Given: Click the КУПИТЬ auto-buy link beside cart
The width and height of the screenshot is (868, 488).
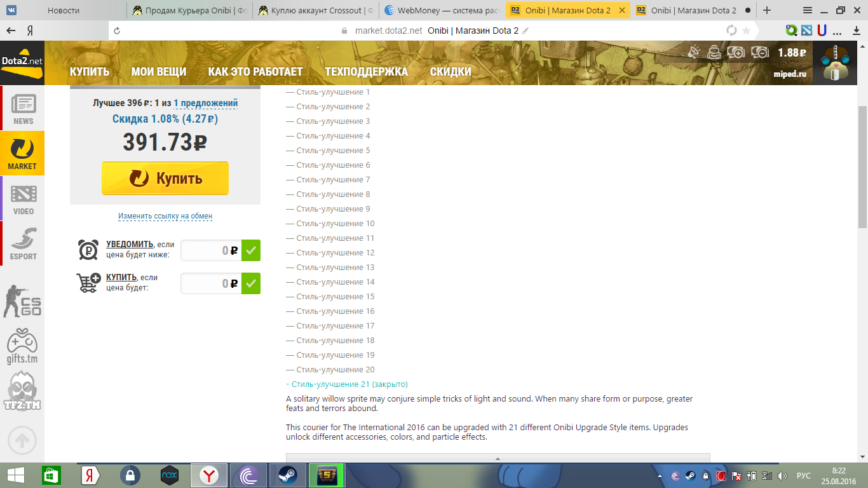Looking at the screenshot, I should (x=121, y=277).
